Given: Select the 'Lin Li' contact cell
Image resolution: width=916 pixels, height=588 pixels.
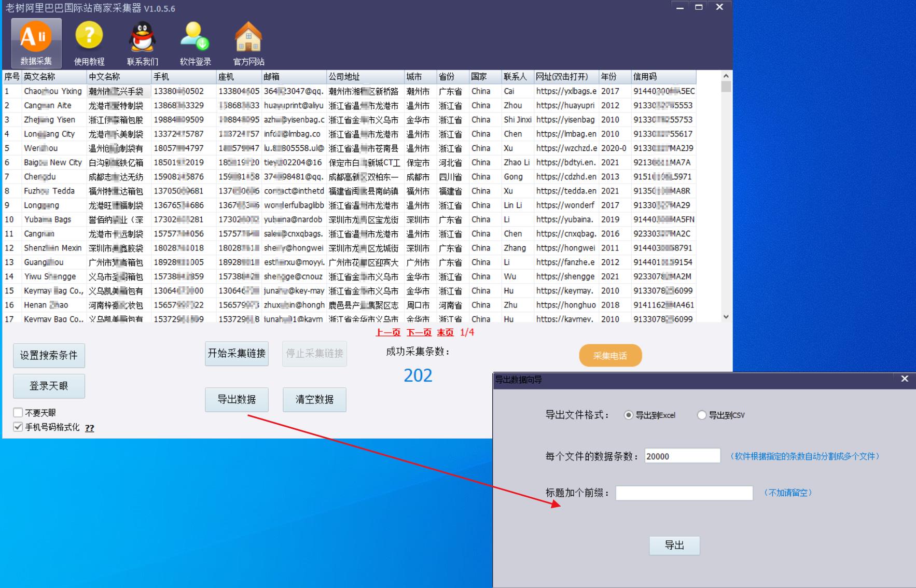Looking at the screenshot, I should pyautogui.click(x=517, y=205).
